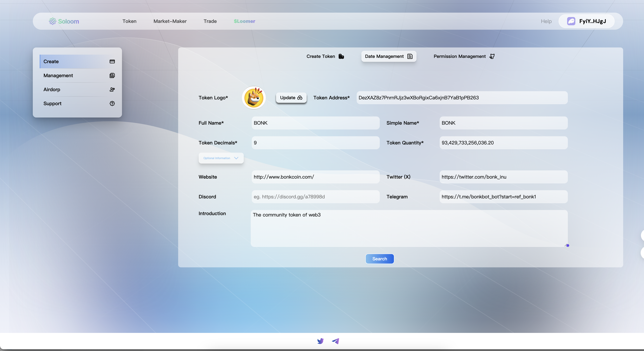644x351 pixels.
Task: Click the Support help-circle icon in the sidebar
Action: [112, 103]
